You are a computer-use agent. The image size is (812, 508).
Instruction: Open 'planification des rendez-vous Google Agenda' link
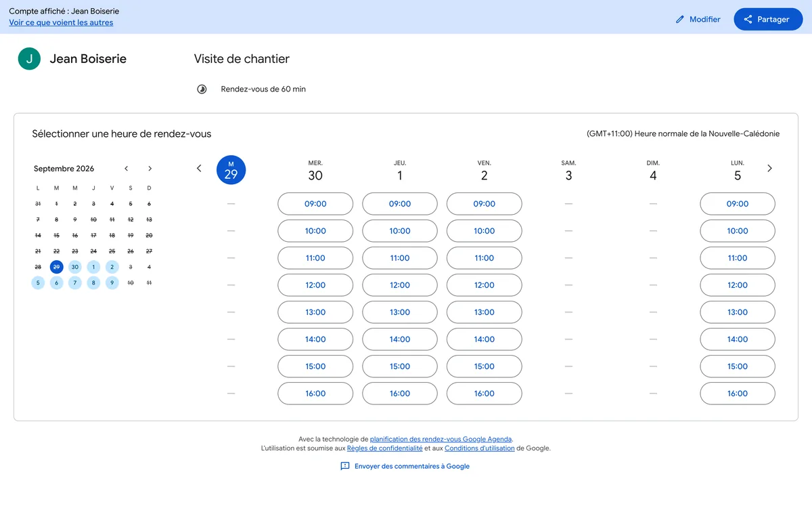pos(441,439)
